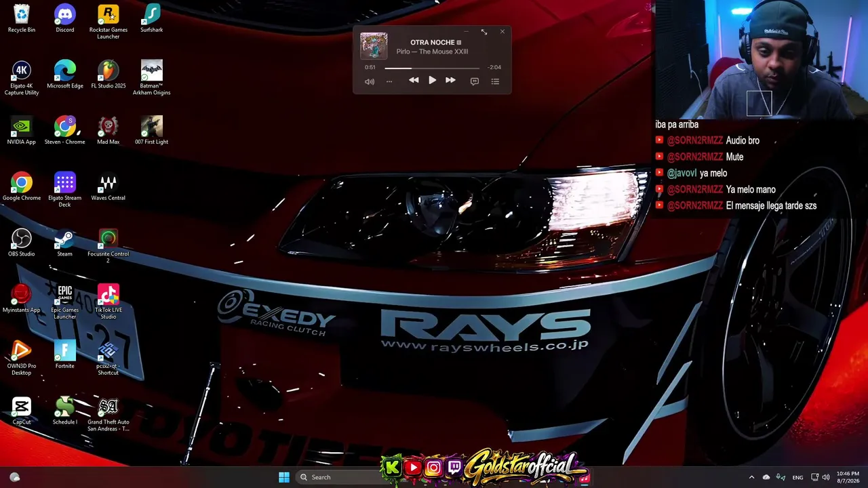868x488 pixels.
Task: Click the pcsx2-qt Shortcut icon
Action: pyautogui.click(x=108, y=359)
